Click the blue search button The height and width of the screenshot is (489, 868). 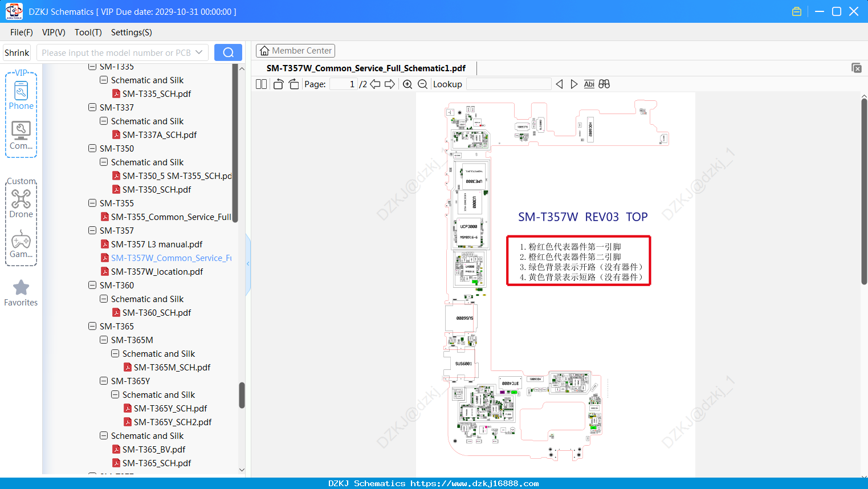tap(228, 52)
